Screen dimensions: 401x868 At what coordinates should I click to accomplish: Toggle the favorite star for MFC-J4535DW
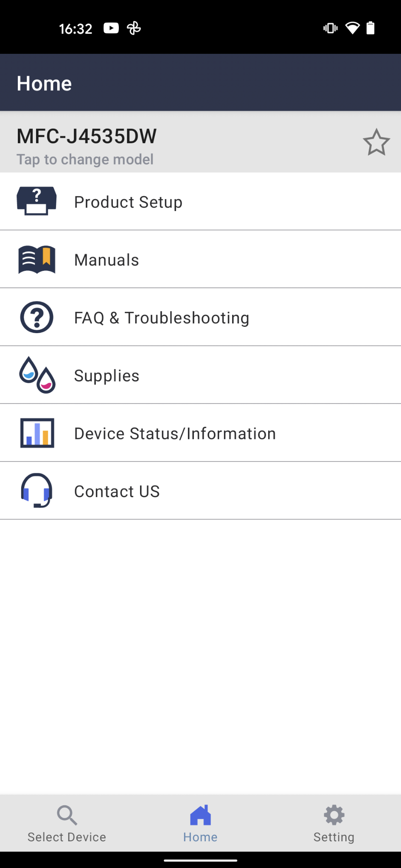[x=376, y=142]
